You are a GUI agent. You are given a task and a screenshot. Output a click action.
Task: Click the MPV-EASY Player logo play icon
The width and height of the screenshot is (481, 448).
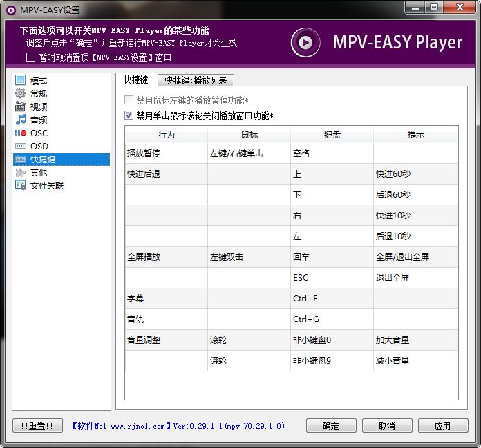pyautogui.click(x=305, y=42)
